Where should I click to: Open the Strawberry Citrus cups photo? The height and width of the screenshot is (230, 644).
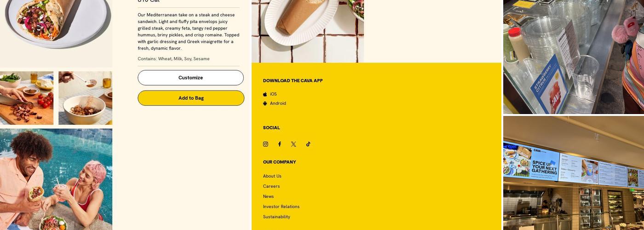pos(574,57)
